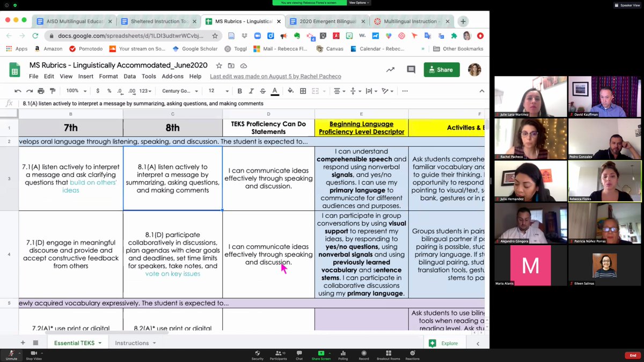Image resolution: width=644 pixels, height=362 pixels.
Task: Click the browser address bar
Action: (x=132, y=36)
